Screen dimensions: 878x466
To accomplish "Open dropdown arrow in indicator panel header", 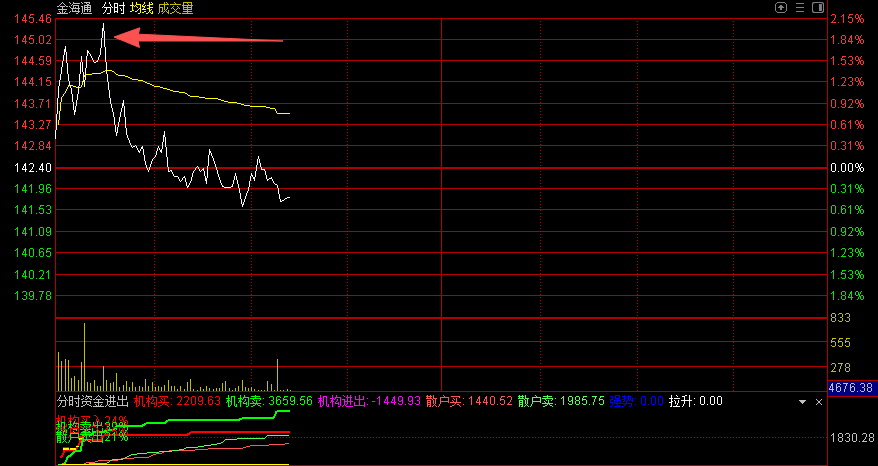I will point(802,401).
